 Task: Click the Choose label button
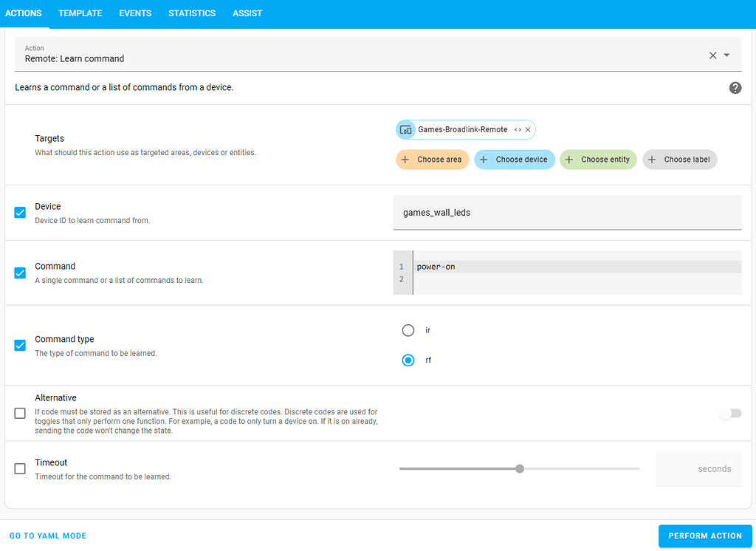(x=679, y=160)
